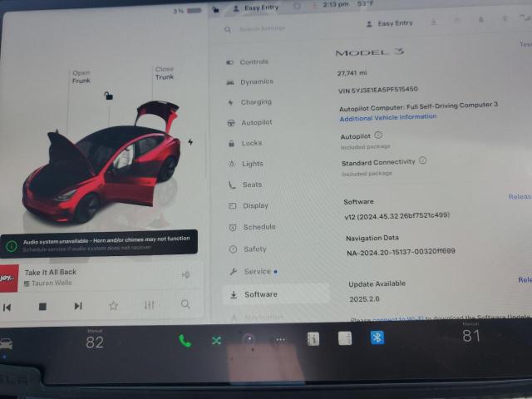This screenshot has height=399, width=532.
Task: Tap the 27,741 mi odometer reading
Action: coord(352,73)
